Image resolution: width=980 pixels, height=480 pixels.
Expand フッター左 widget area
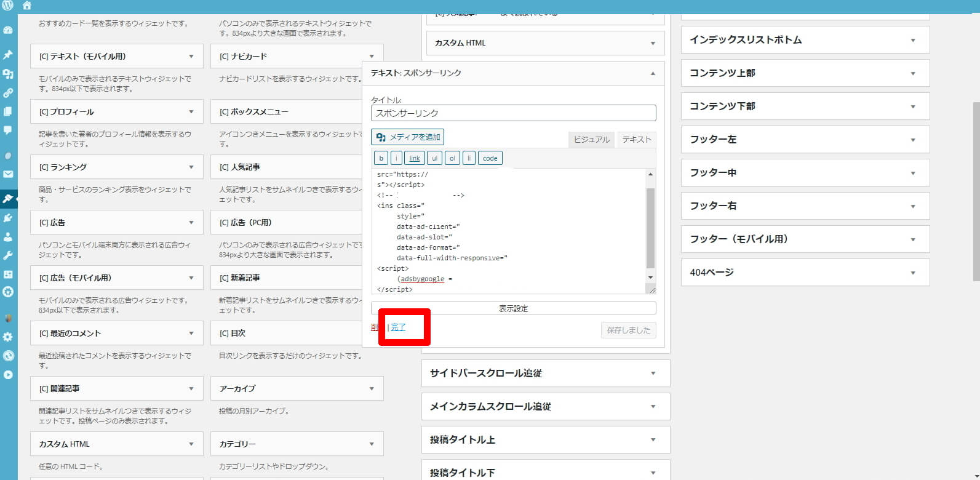click(x=805, y=139)
